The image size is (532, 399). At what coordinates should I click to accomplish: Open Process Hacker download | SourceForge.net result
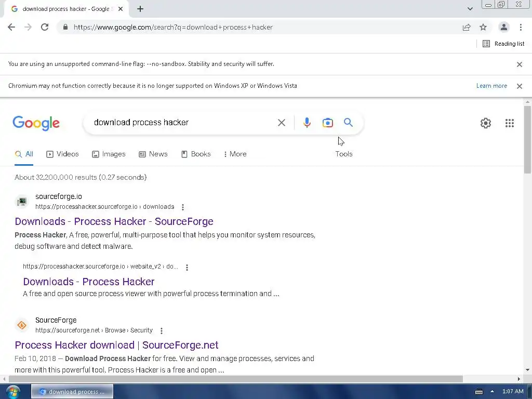(x=116, y=345)
